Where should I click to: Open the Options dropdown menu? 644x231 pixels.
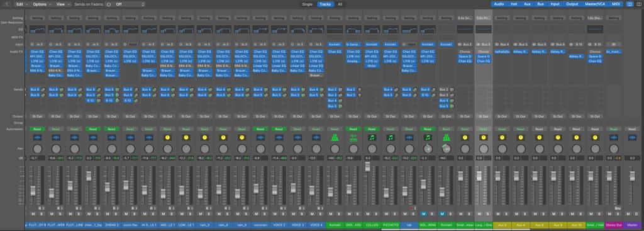coord(42,4)
